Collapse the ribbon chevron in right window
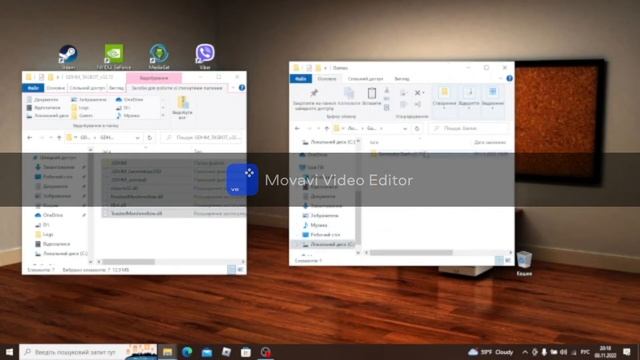 click(x=501, y=78)
